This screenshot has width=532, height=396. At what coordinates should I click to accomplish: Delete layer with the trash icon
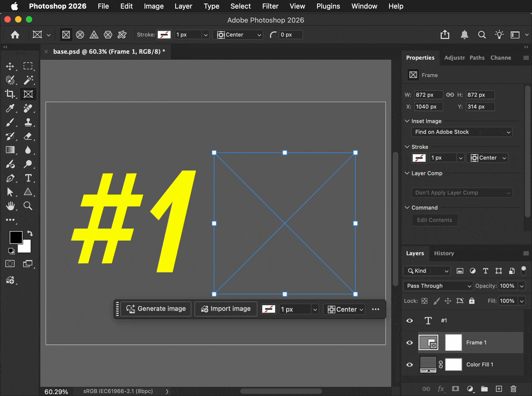pos(513,388)
